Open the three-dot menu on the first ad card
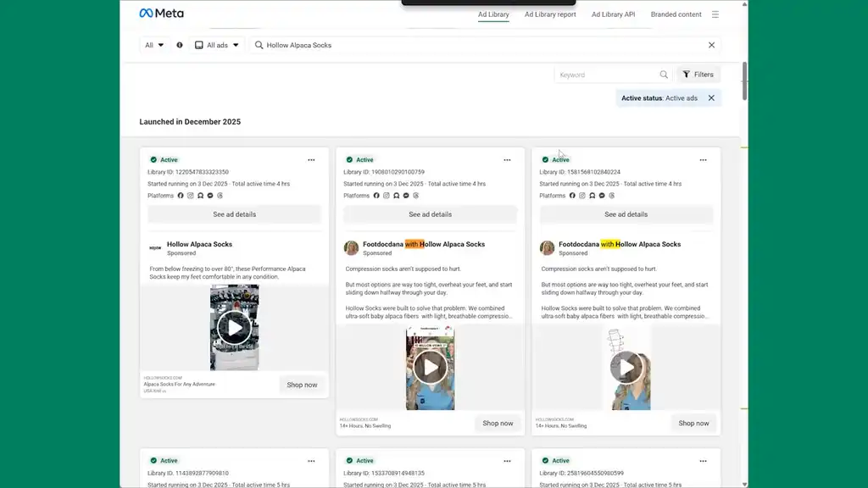Image resolution: width=868 pixels, height=488 pixels. pos(311,159)
